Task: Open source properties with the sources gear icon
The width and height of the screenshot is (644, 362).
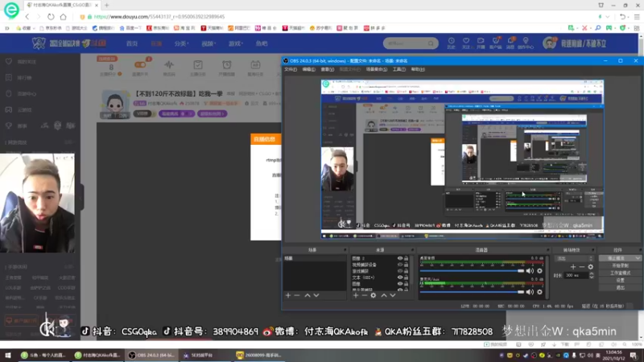Action: [x=374, y=295]
